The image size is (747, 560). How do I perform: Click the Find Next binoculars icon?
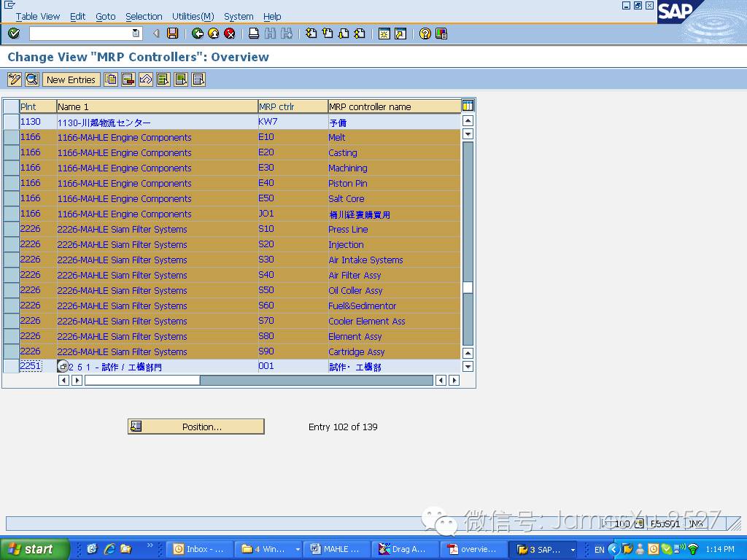pyautogui.click(x=286, y=34)
